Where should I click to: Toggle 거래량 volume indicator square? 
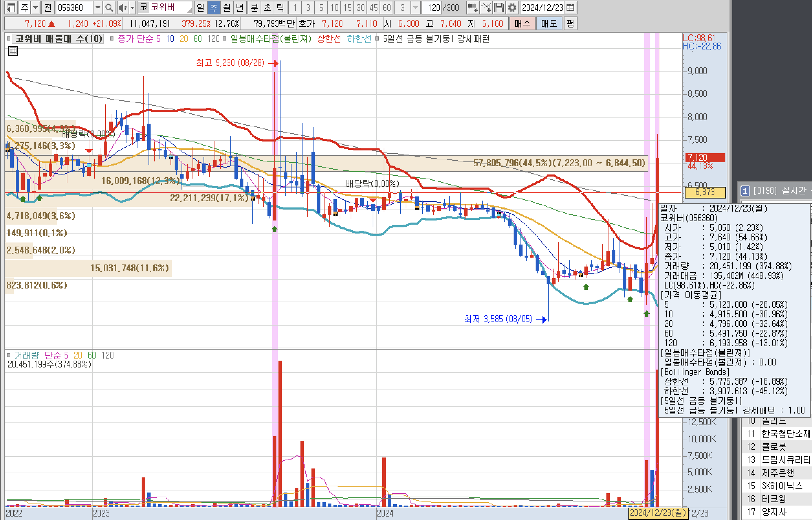click(x=9, y=355)
